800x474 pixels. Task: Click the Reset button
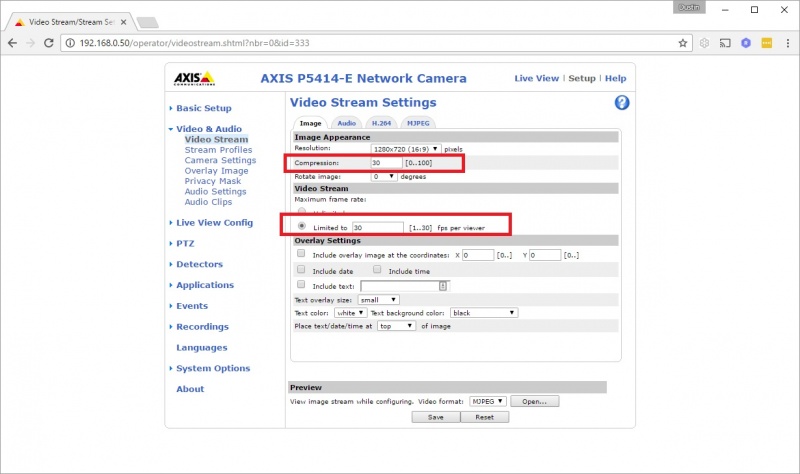[x=485, y=417]
